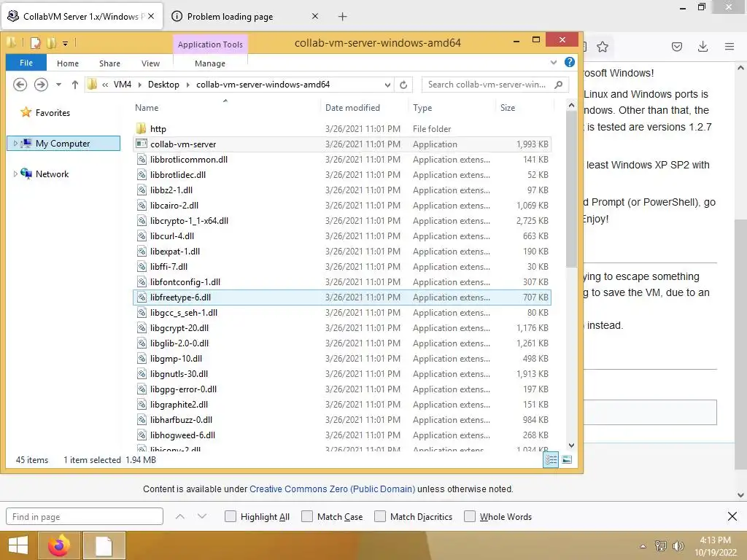Expand My Computer tree node
Viewport: 747px width, 560px height.
(15, 144)
